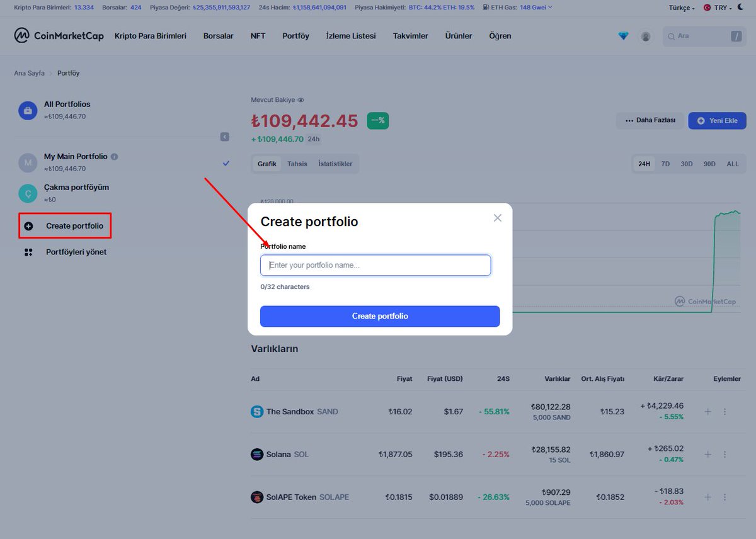Click the Yeni Ekle button

(717, 120)
